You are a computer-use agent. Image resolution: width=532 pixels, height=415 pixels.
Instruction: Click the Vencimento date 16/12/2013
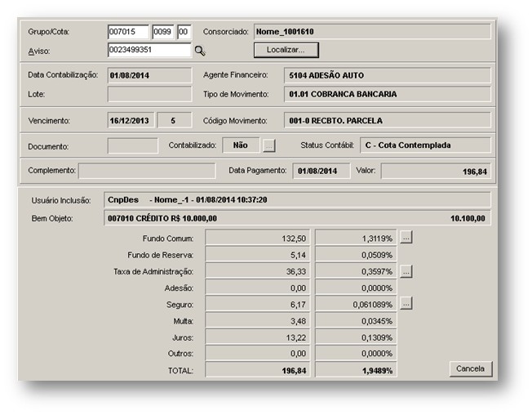[x=131, y=121]
